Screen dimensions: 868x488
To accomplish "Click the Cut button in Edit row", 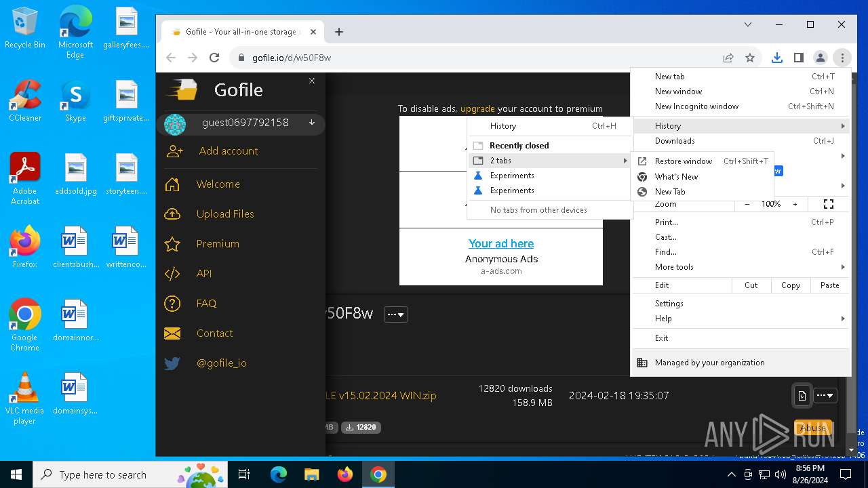I will [751, 285].
